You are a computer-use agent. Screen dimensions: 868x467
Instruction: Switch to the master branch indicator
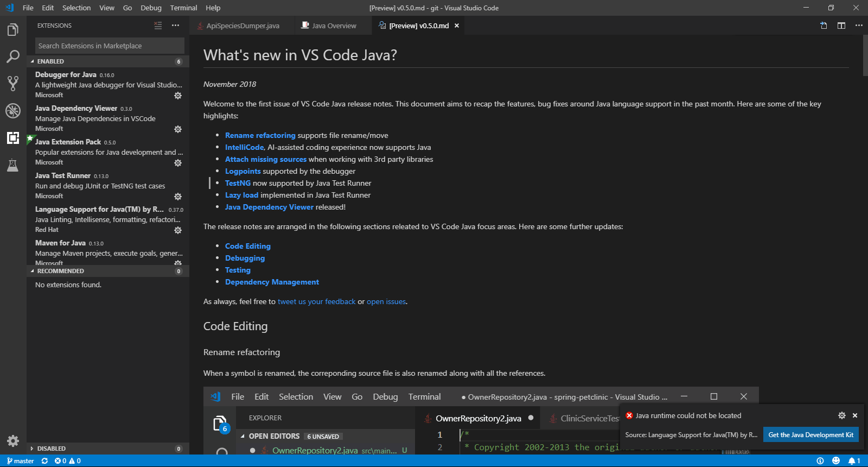click(21, 461)
